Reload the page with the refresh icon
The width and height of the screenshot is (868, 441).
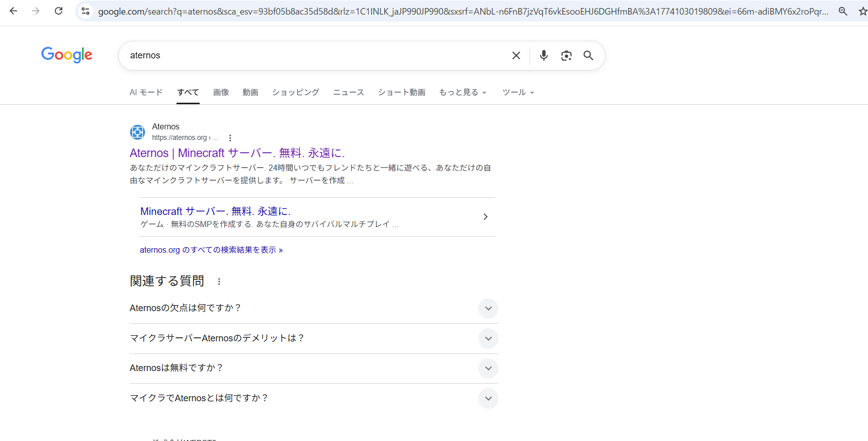pyautogui.click(x=59, y=11)
